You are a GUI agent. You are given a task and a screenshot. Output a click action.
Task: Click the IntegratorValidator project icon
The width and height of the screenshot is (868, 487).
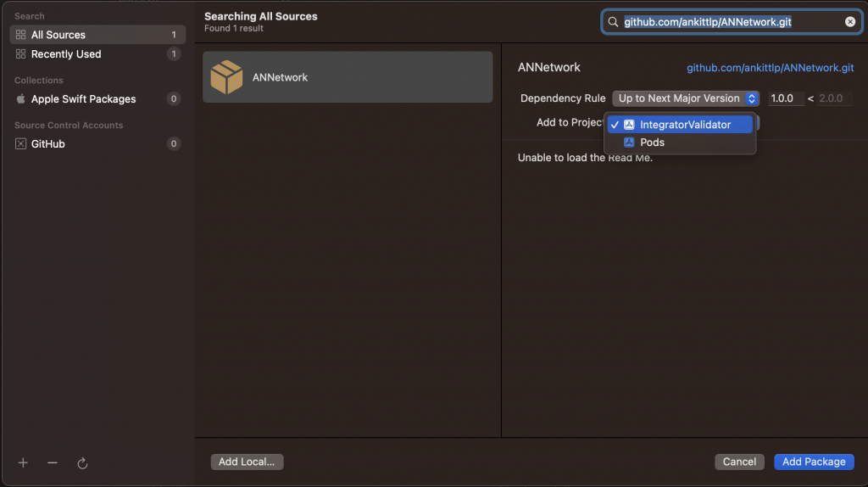(x=629, y=125)
